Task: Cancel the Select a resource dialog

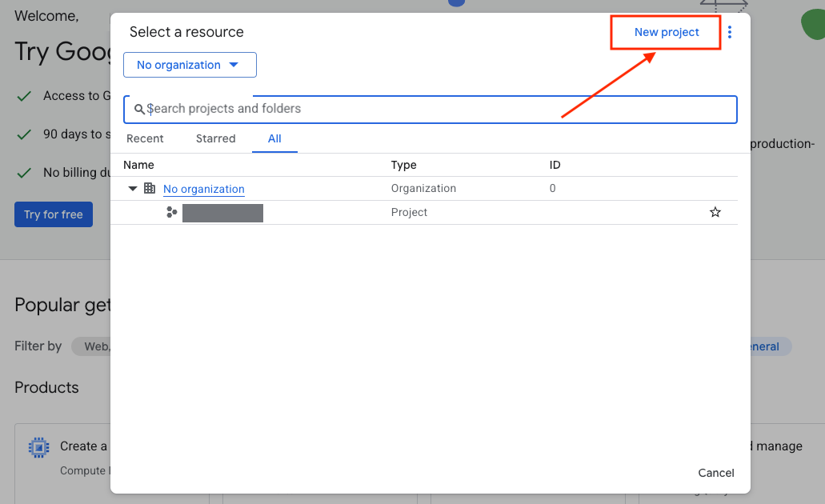Action: (x=715, y=473)
